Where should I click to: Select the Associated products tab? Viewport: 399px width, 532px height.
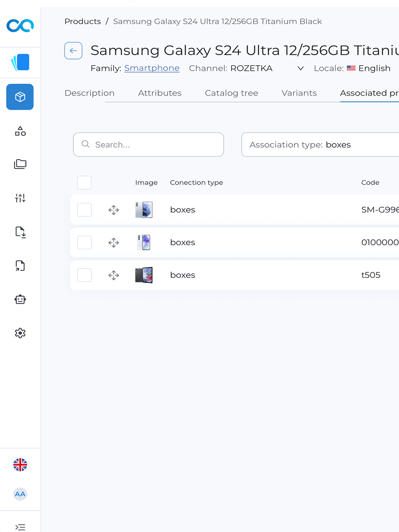click(369, 93)
